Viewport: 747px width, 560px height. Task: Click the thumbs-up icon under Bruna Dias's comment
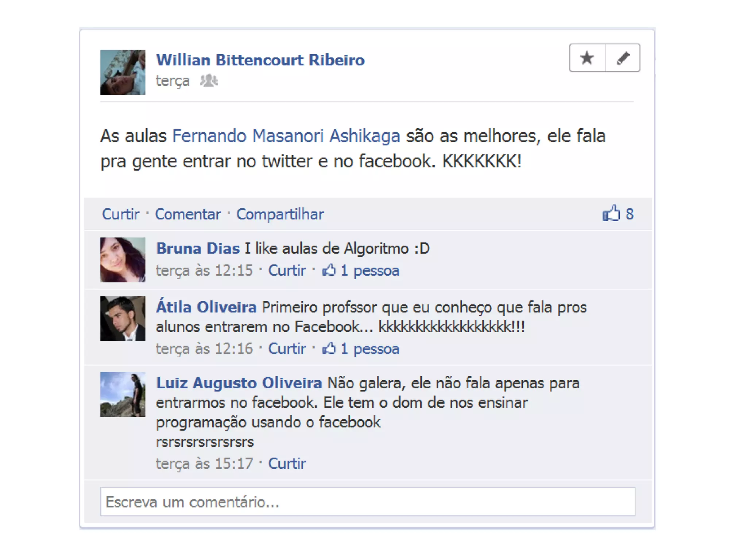(x=329, y=270)
